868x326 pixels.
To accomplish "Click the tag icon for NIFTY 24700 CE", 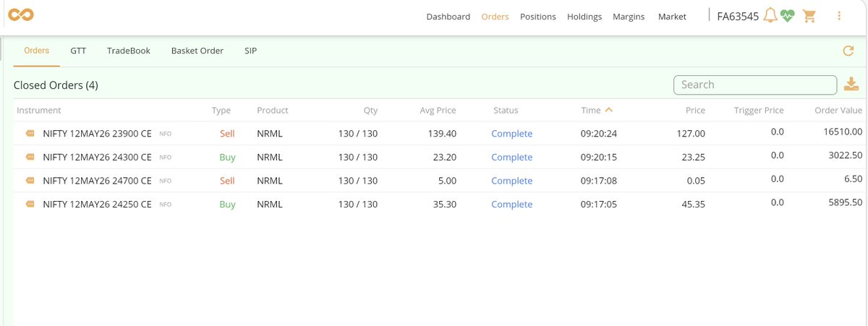I will [x=30, y=181].
